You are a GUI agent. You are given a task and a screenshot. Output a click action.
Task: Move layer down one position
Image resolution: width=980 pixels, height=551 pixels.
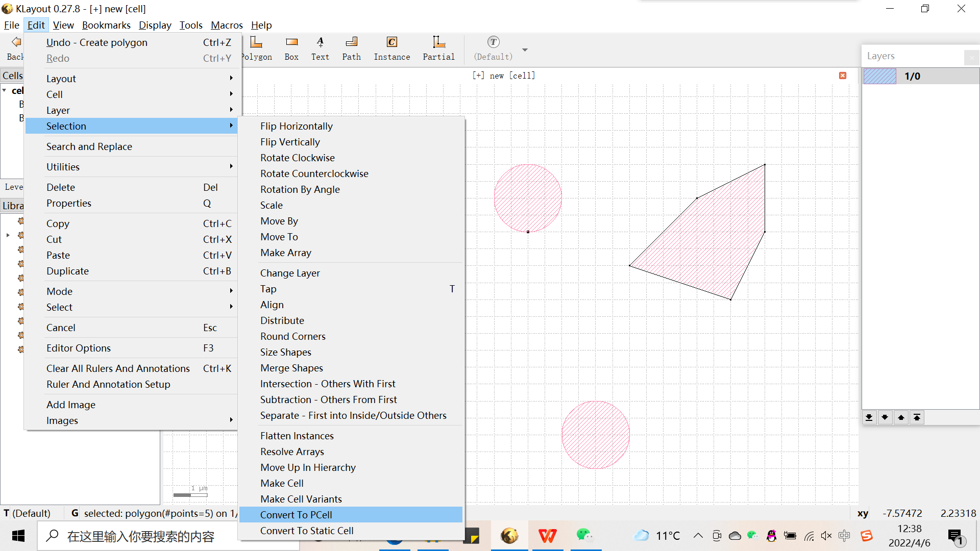[x=885, y=417]
